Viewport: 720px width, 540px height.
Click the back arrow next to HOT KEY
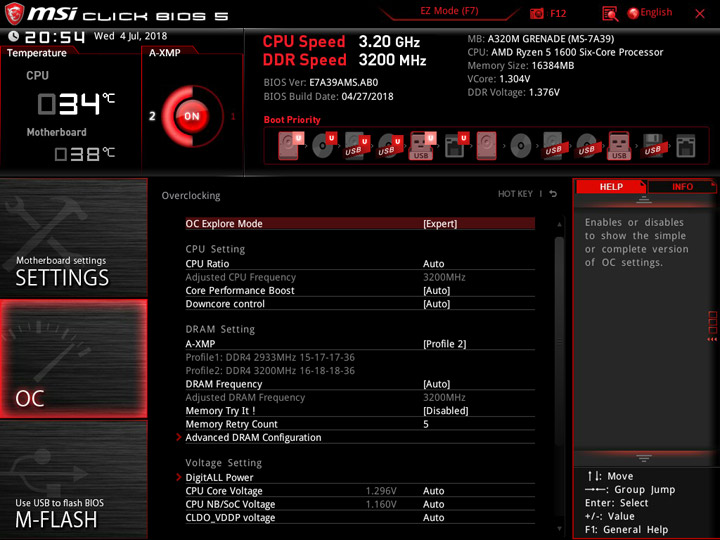553,194
